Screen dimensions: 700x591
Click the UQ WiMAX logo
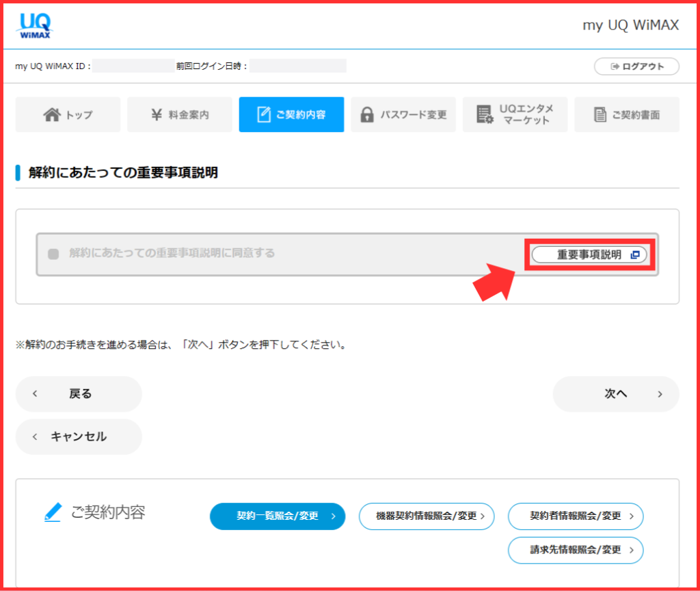(36, 26)
